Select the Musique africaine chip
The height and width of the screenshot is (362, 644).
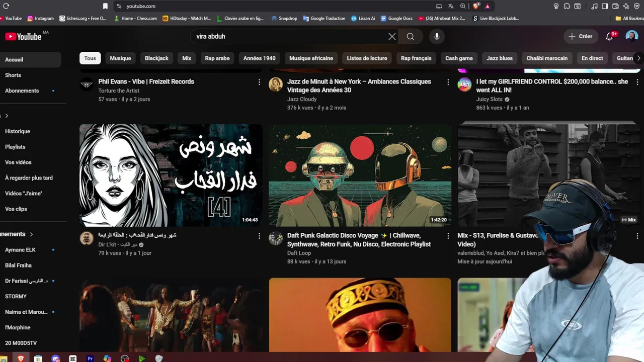[x=311, y=58]
